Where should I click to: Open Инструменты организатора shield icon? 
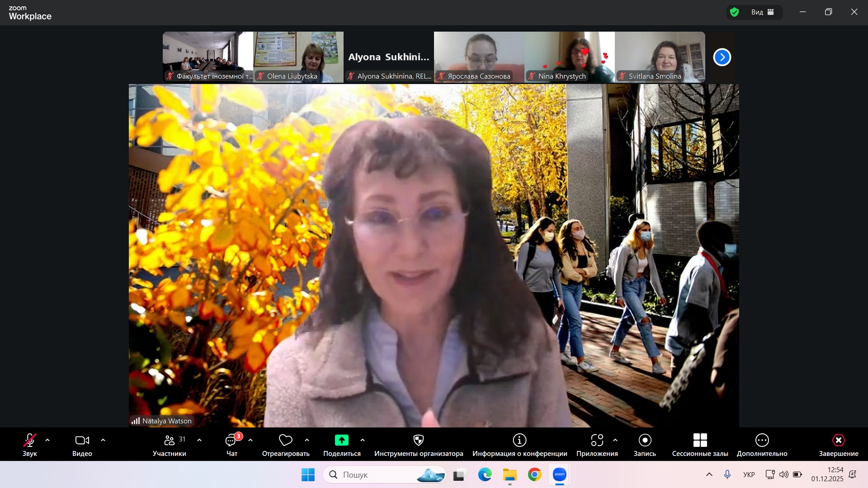(x=419, y=440)
